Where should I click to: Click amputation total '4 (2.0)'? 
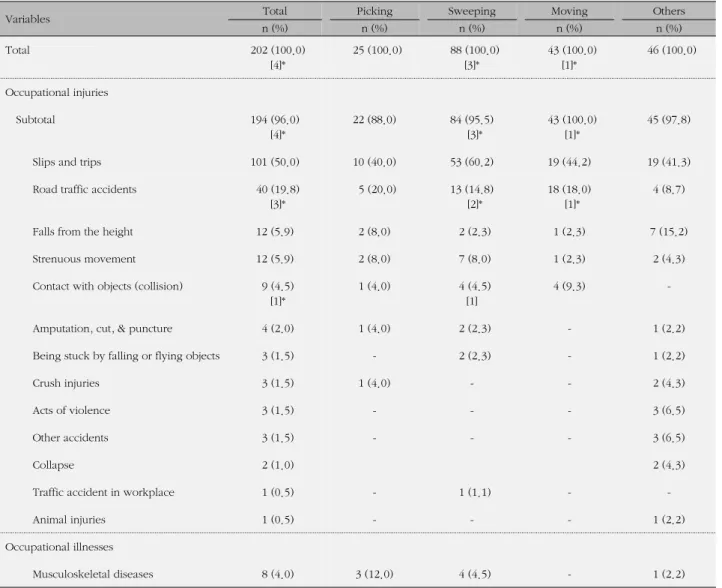tap(278, 329)
